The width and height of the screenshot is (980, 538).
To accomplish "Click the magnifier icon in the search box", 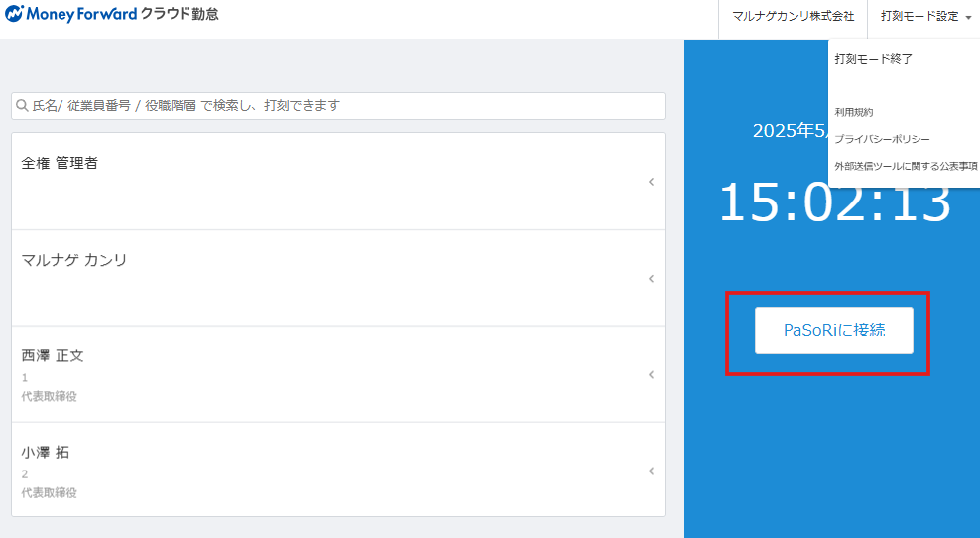I will [x=22, y=105].
